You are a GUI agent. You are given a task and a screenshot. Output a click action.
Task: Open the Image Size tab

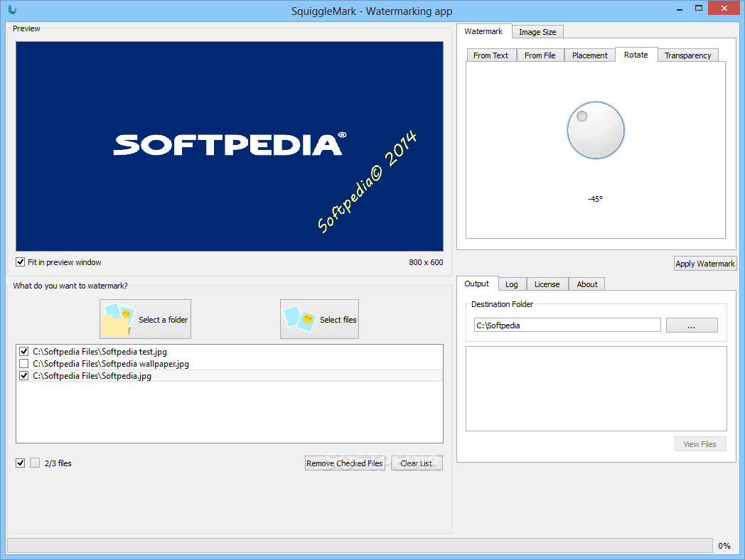coord(537,32)
